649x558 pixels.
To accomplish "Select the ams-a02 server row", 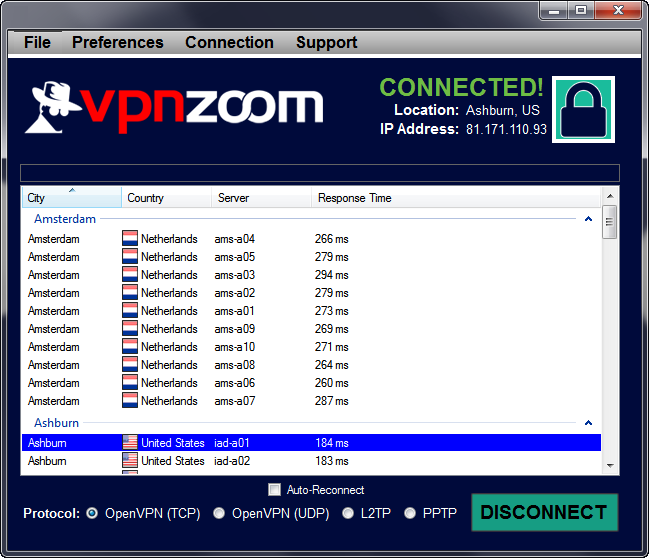I will pyautogui.click(x=311, y=293).
